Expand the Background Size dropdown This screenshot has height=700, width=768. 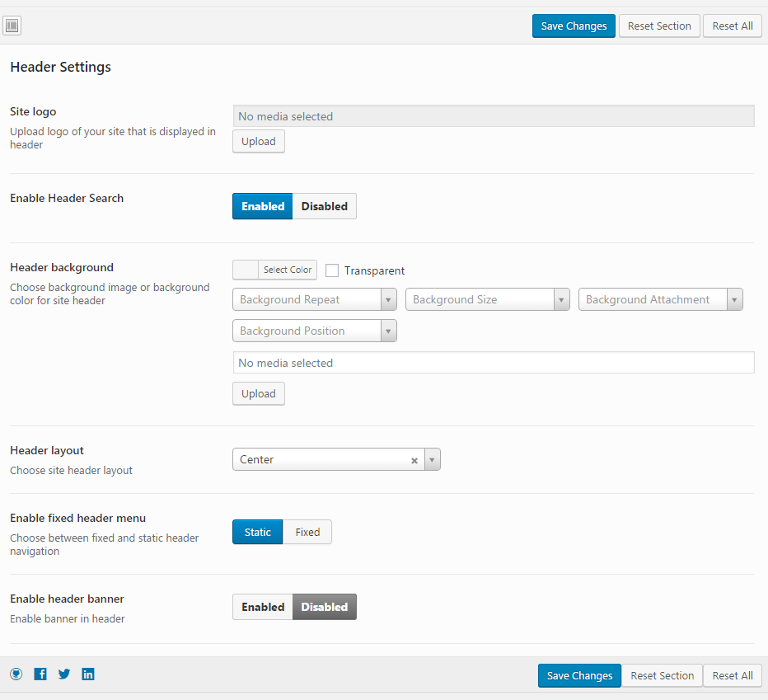pos(488,299)
